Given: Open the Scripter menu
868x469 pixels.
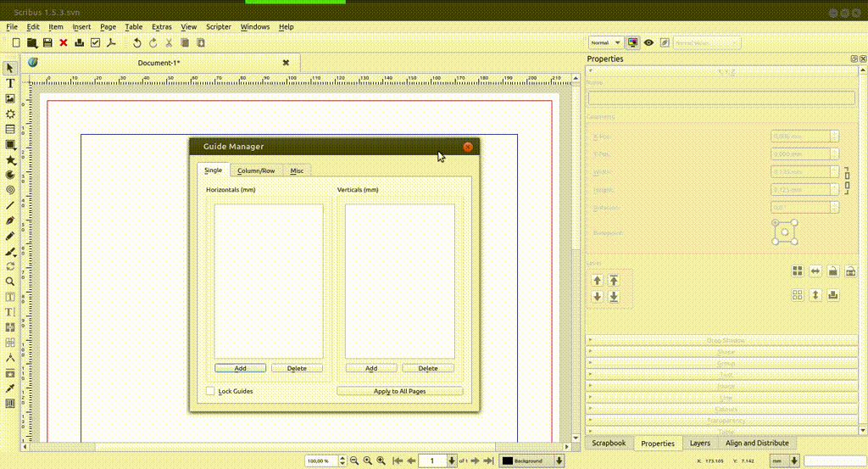Looking at the screenshot, I should point(219,27).
